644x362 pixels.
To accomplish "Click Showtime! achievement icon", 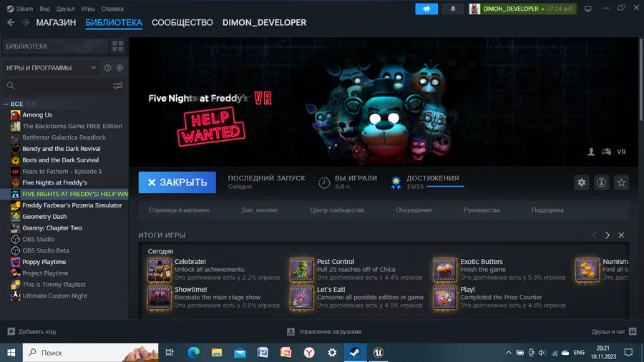I will 160,298.
